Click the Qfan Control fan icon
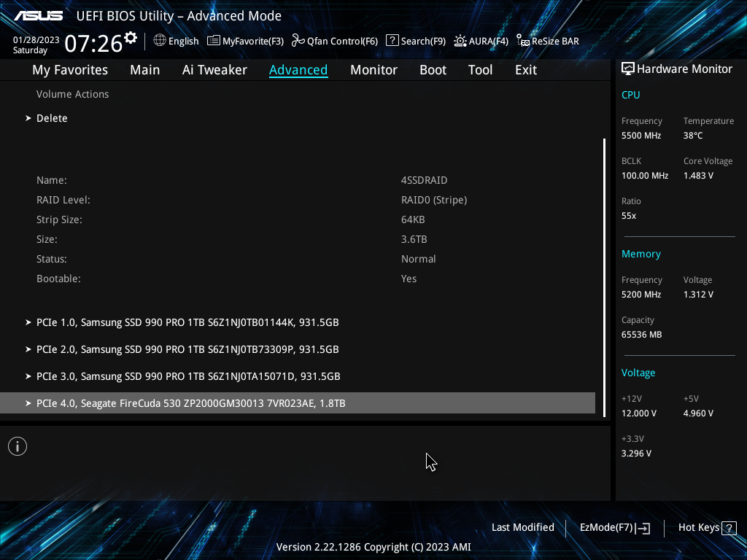This screenshot has width=747, height=560. pyautogui.click(x=298, y=41)
